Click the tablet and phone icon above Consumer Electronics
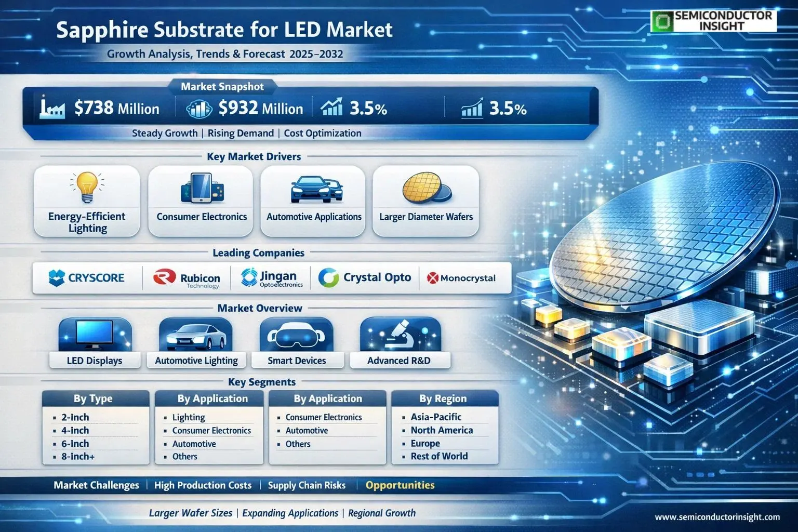Viewport: 798px width, 532px height. click(202, 188)
